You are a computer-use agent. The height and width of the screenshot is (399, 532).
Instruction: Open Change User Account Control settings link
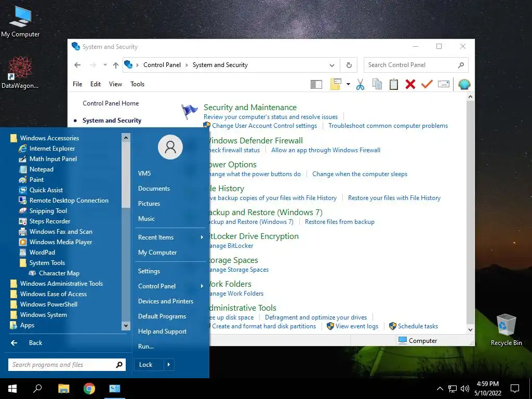(x=264, y=126)
